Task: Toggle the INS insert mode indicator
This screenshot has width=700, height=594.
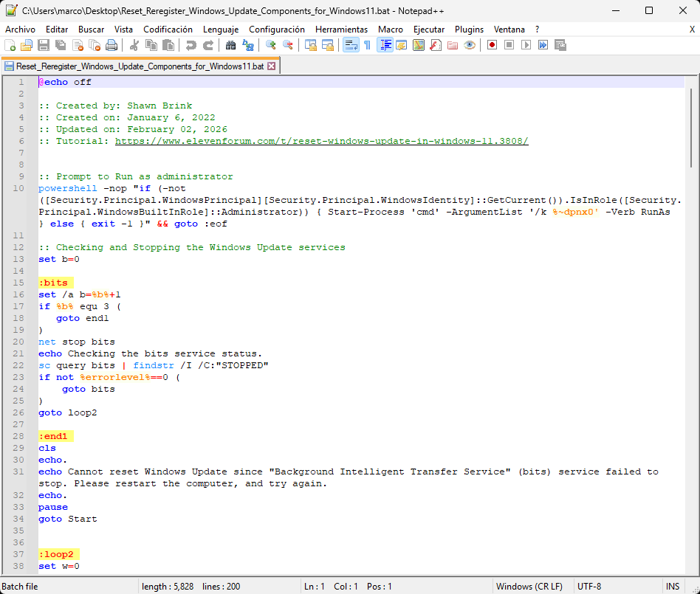Action: pos(673,587)
